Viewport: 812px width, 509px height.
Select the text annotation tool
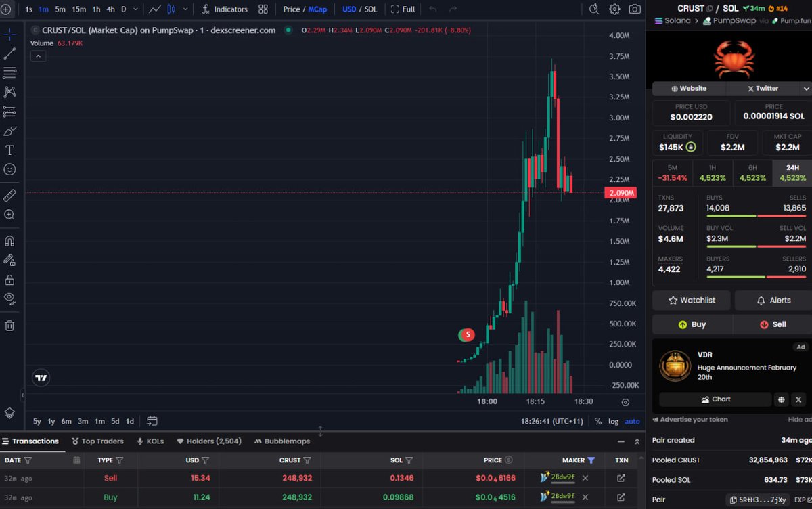tap(9, 150)
